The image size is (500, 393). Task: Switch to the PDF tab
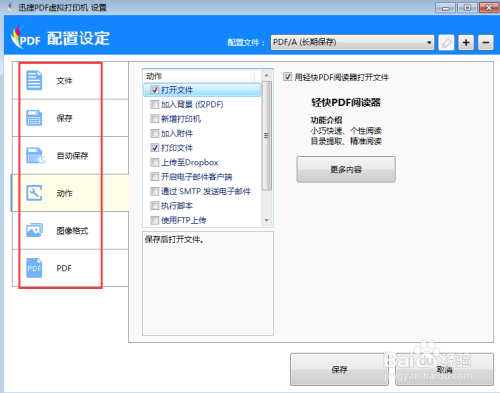(x=70, y=268)
